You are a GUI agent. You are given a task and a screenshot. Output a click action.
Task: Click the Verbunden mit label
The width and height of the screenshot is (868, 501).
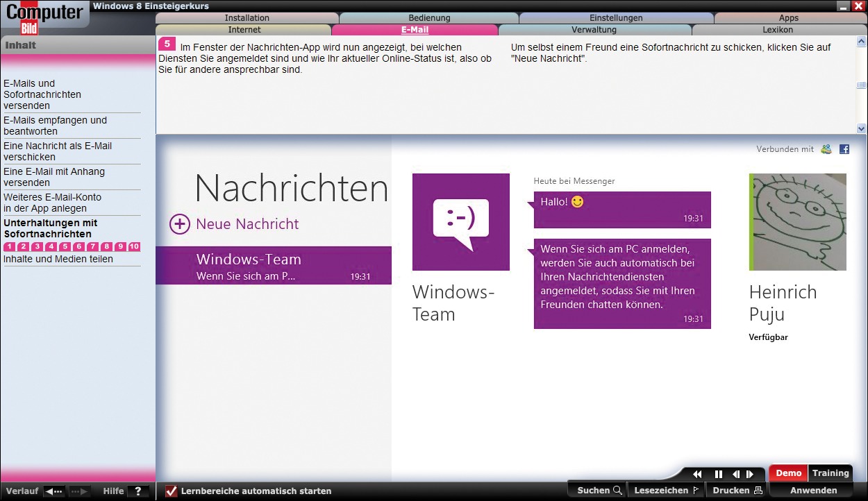[785, 149]
